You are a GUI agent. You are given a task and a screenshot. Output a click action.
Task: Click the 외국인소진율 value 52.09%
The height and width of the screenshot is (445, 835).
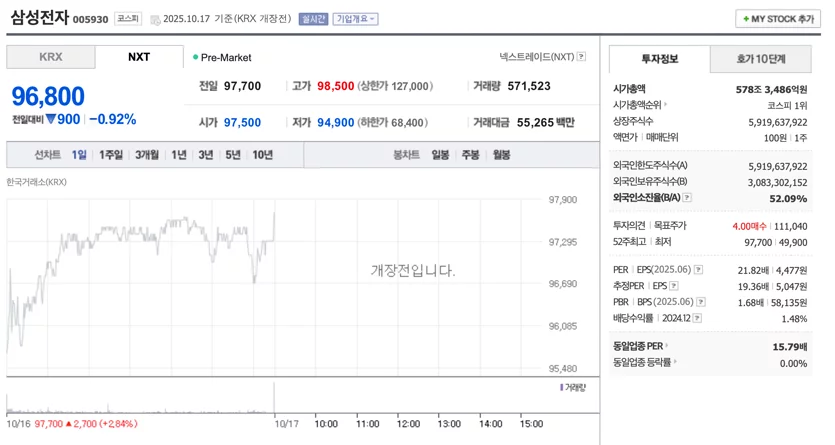(x=788, y=199)
